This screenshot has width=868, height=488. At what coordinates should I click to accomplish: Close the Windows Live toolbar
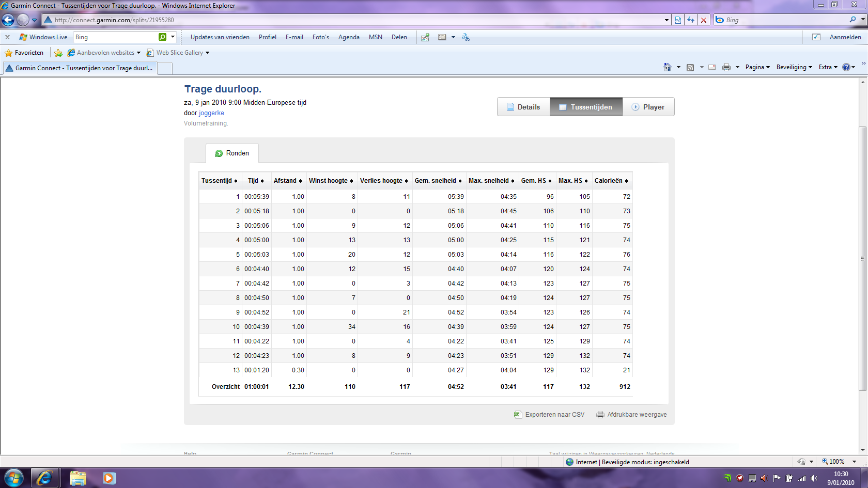[8, 37]
